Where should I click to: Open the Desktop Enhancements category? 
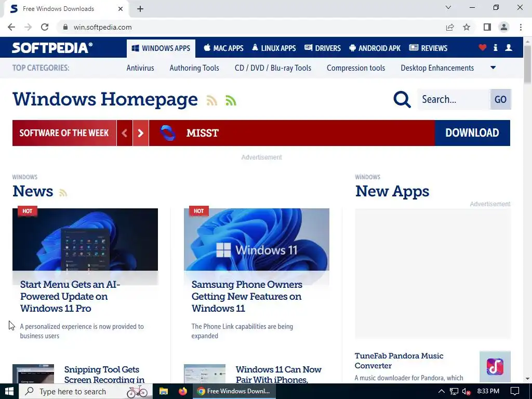click(x=437, y=68)
